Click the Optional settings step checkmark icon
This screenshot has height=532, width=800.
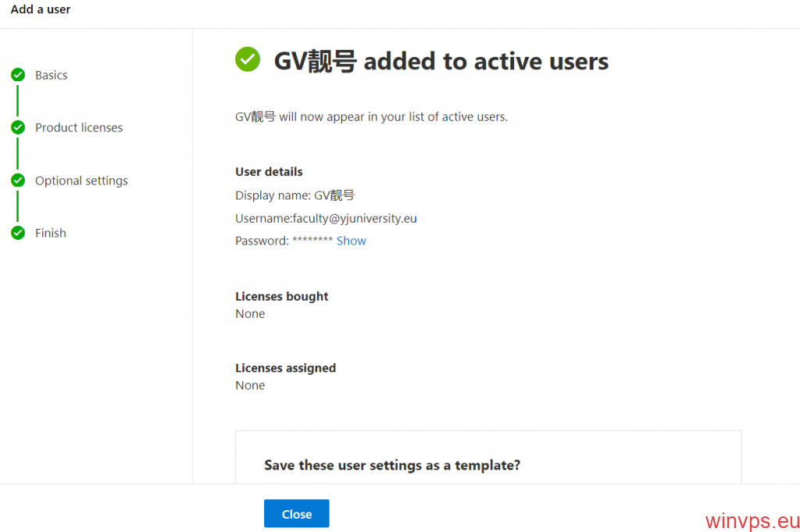click(x=18, y=180)
